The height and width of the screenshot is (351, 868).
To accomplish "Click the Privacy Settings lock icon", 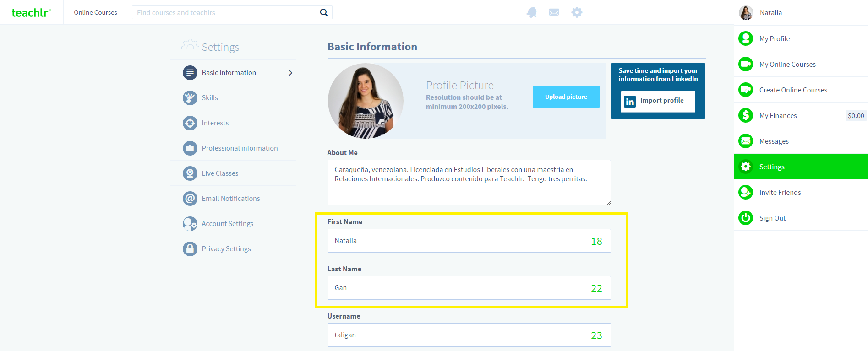I will [190, 248].
